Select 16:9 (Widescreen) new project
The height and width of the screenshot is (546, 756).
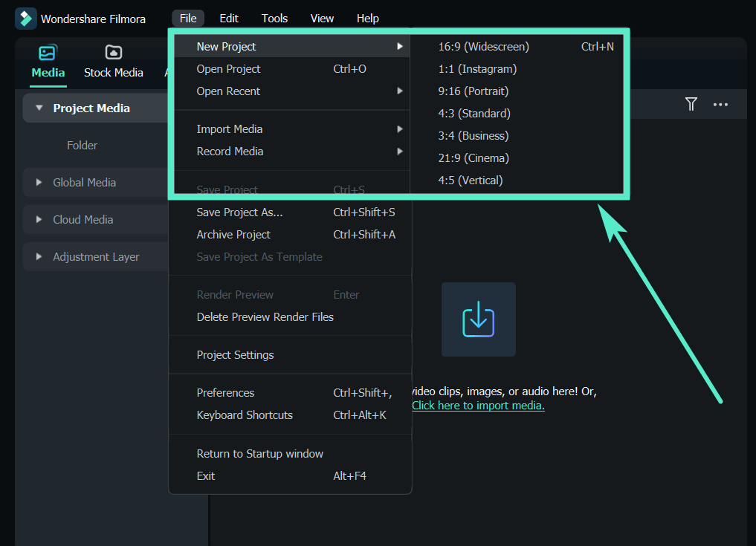517,47
